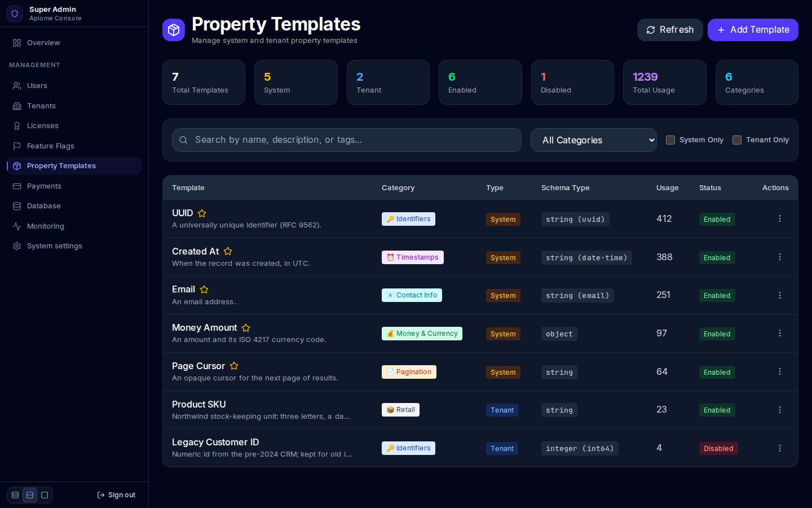Open actions menu for UUID row
Viewport: 812px width, 508px height.
tap(780, 218)
